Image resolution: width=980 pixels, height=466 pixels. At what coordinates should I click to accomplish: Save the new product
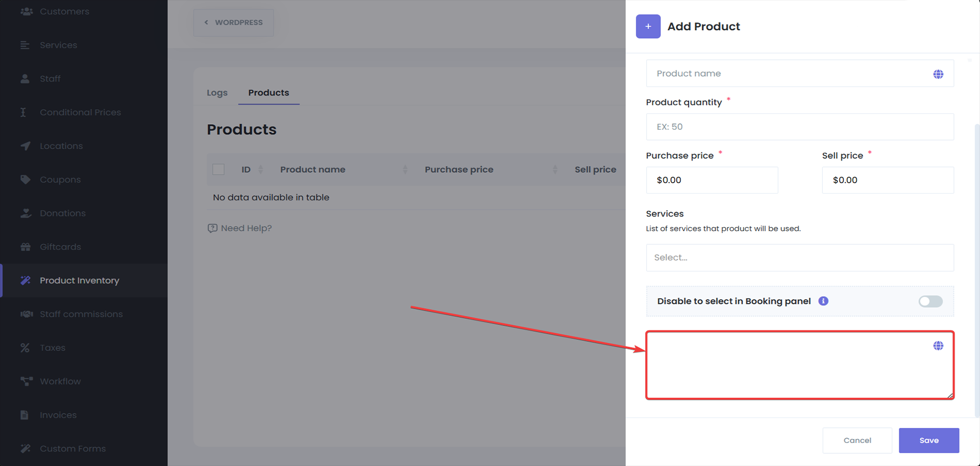click(x=929, y=440)
